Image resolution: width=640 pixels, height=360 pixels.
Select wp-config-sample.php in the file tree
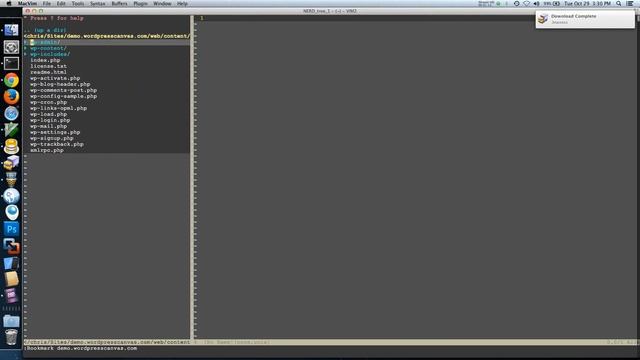pyautogui.click(x=63, y=96)
